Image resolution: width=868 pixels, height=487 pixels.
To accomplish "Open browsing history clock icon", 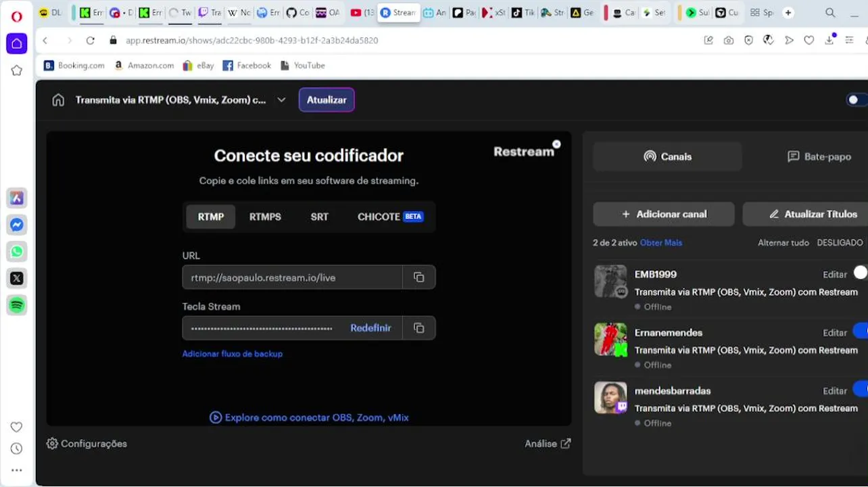I will 17,448.
